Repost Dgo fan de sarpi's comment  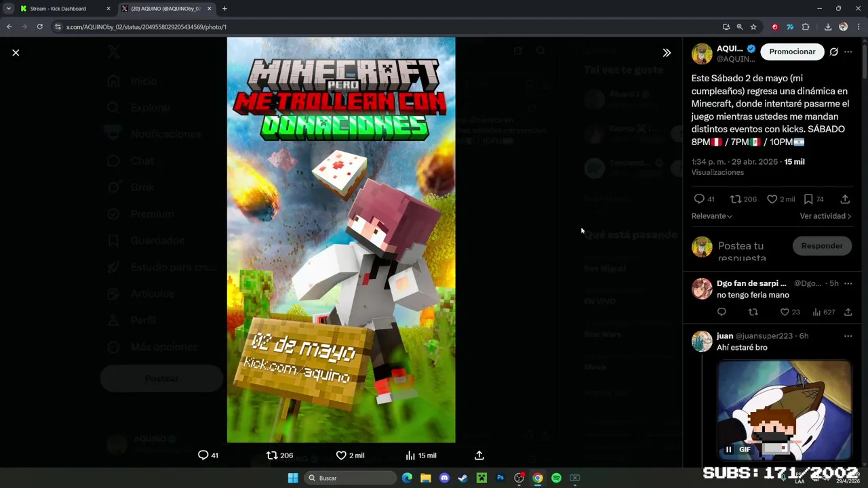(753, 312)
